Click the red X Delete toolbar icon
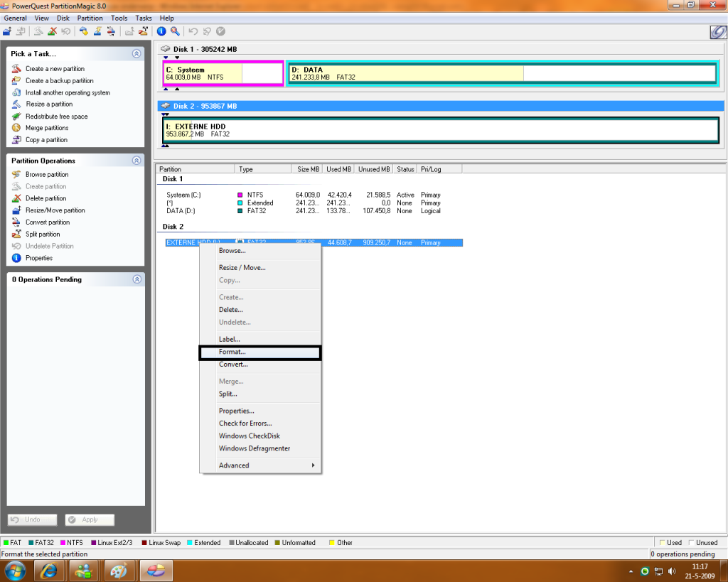Image resolution: width=728 pixels, height=582 pixels. 53,31
